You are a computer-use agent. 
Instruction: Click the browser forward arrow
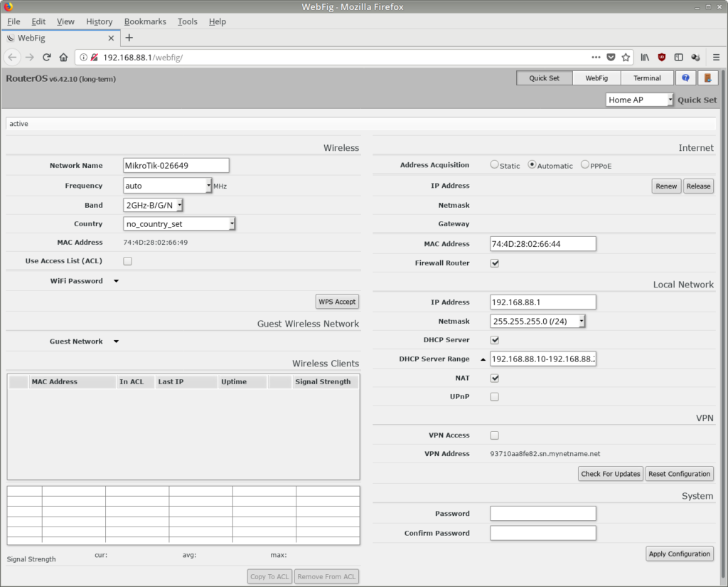(x=30, y=57)
